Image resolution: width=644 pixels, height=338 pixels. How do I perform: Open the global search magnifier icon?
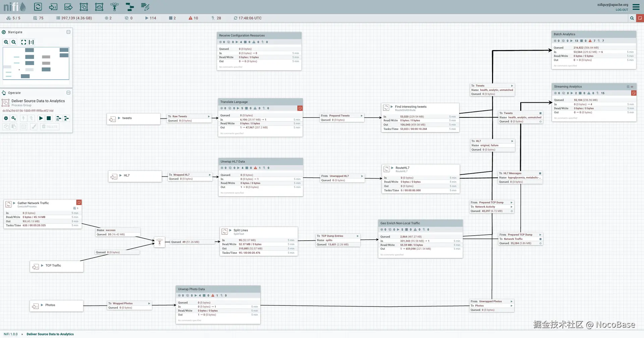point(632,18)
